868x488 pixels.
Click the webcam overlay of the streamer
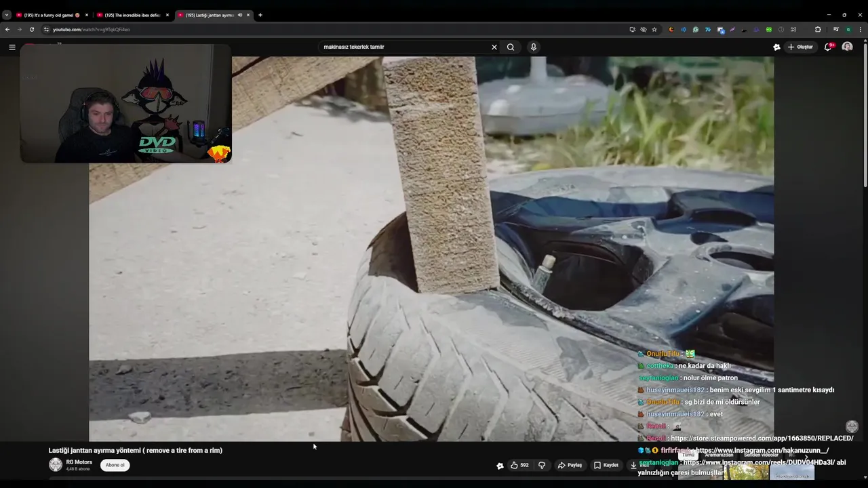click(126, 104)
